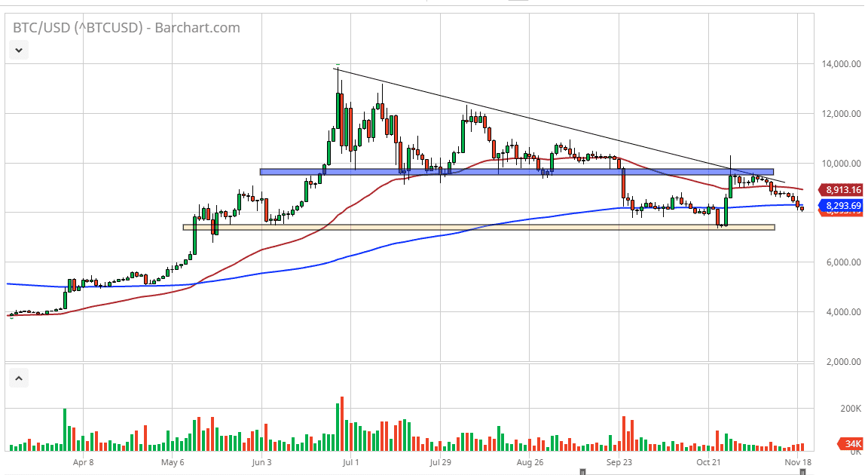Click the Apr 8 date axis label
Viewport: 868px width, 475px height.
click(x=82, y=463)
